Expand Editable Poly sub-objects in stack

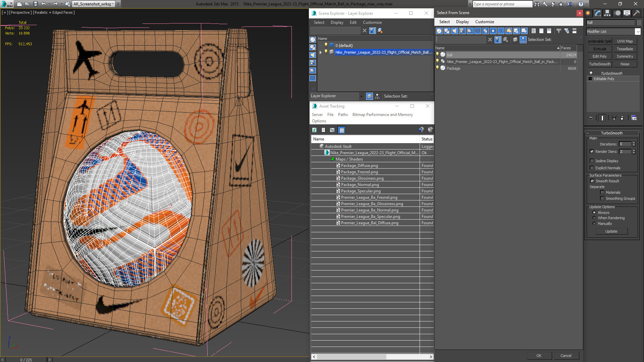590,79
